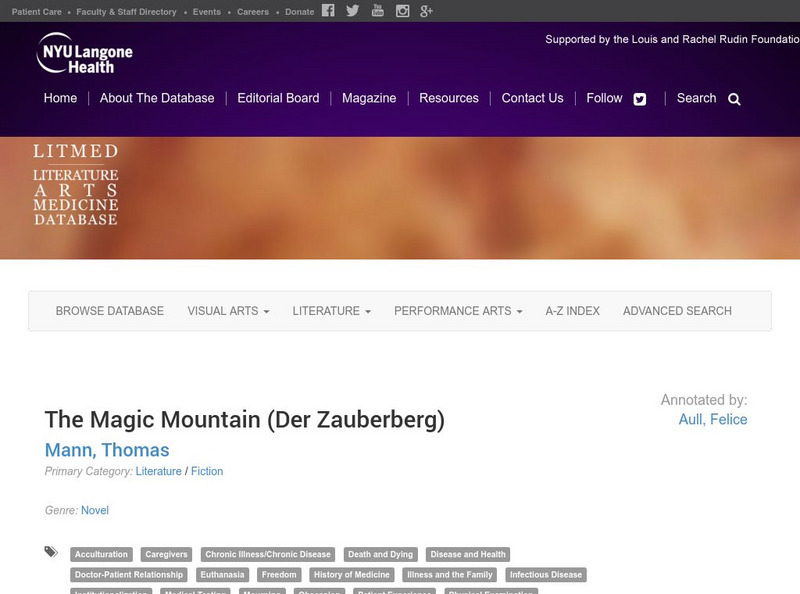Screen dimensions: 800x594
Task: Open the Editorial Board menu item
Action: 277,98
